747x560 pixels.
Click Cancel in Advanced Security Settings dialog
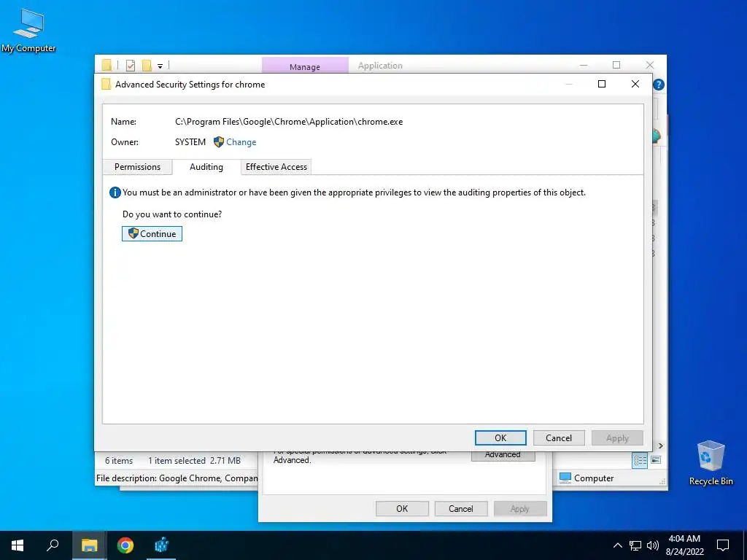point(558,438)
